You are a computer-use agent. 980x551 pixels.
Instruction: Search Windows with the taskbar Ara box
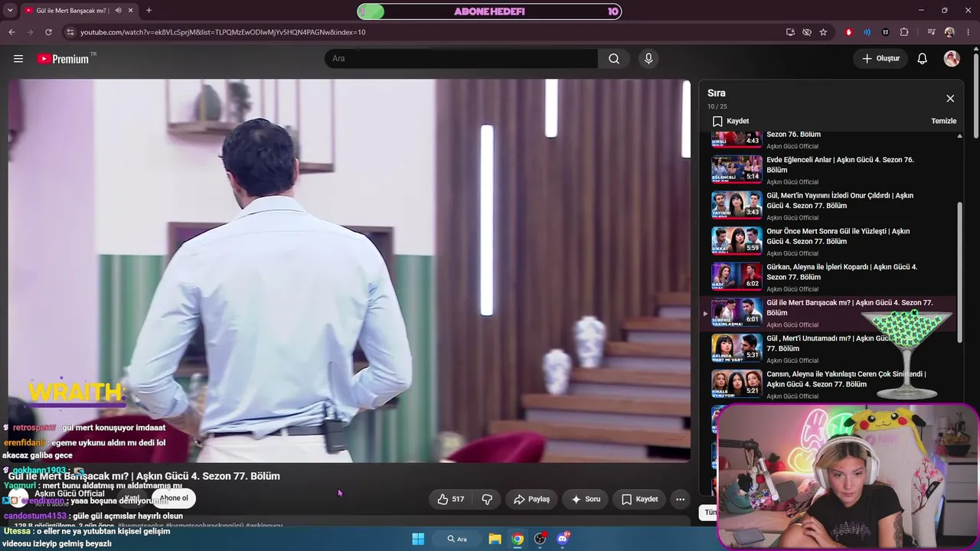pos(458,539)
